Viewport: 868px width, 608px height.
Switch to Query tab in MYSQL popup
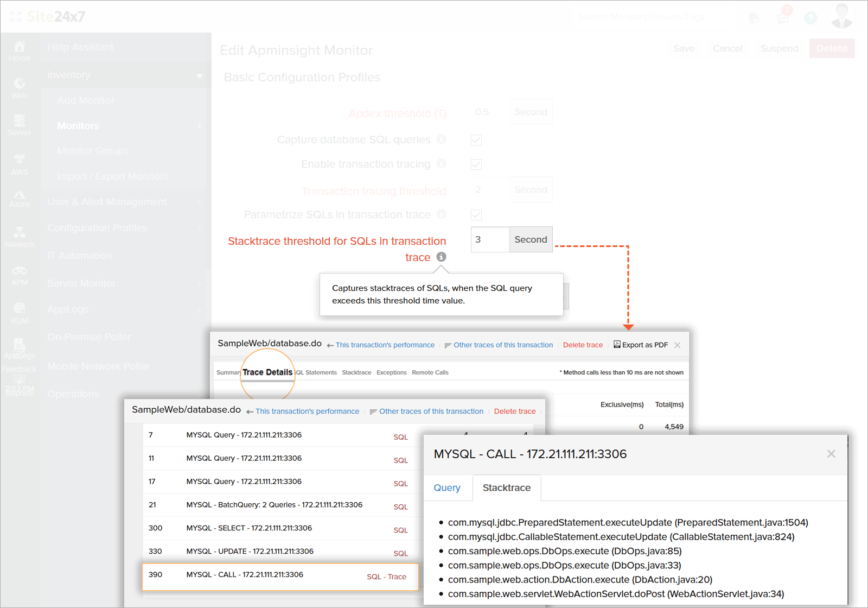pos(447,488)
